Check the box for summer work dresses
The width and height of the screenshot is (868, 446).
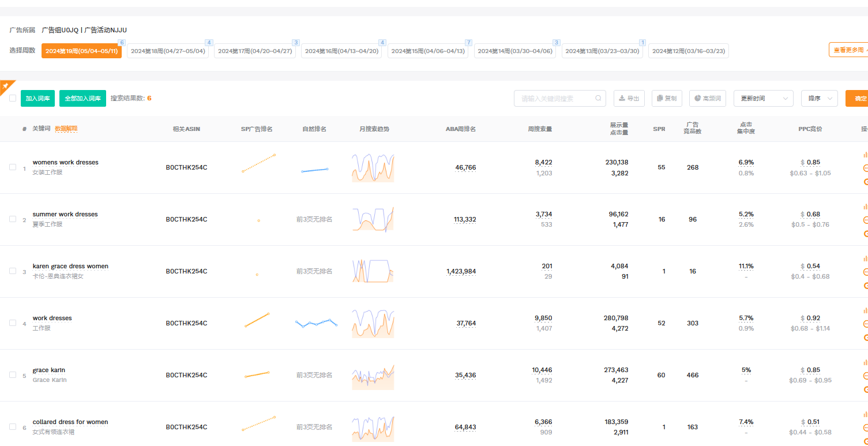click(13, 219)
